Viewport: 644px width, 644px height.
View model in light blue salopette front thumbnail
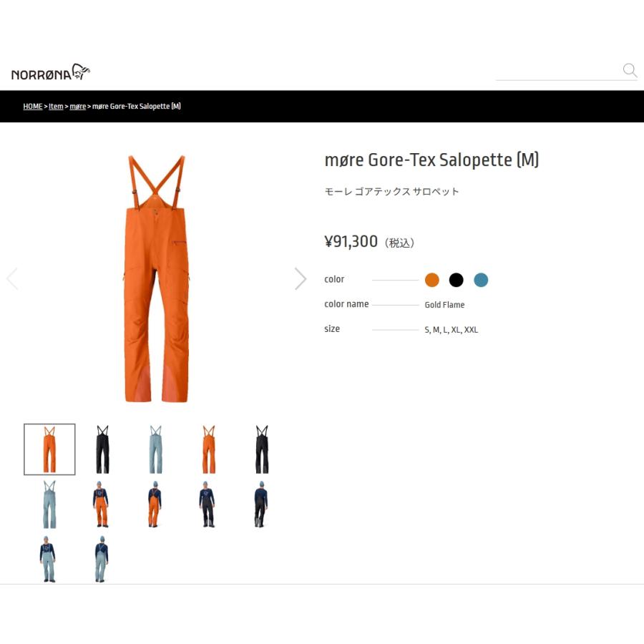pos(48,559)
